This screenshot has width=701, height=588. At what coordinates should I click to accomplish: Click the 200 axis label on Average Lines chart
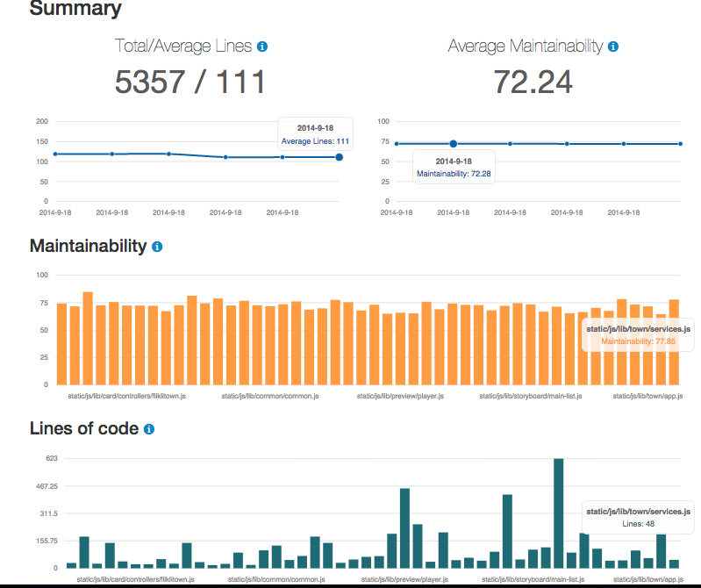point(42,121)
